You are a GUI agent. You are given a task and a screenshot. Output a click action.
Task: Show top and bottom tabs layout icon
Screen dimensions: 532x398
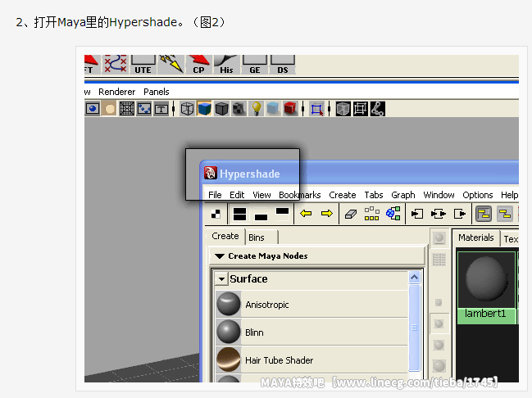tap(239, 214)
